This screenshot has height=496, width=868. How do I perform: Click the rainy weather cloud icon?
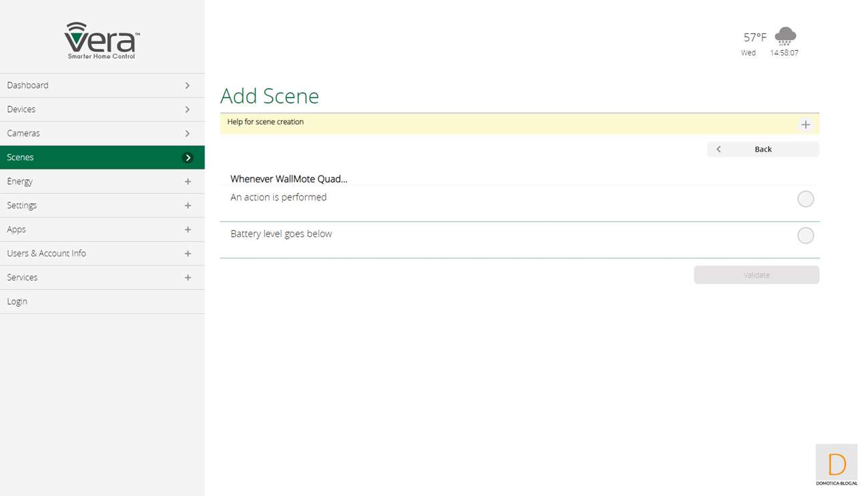click(785, 36)
